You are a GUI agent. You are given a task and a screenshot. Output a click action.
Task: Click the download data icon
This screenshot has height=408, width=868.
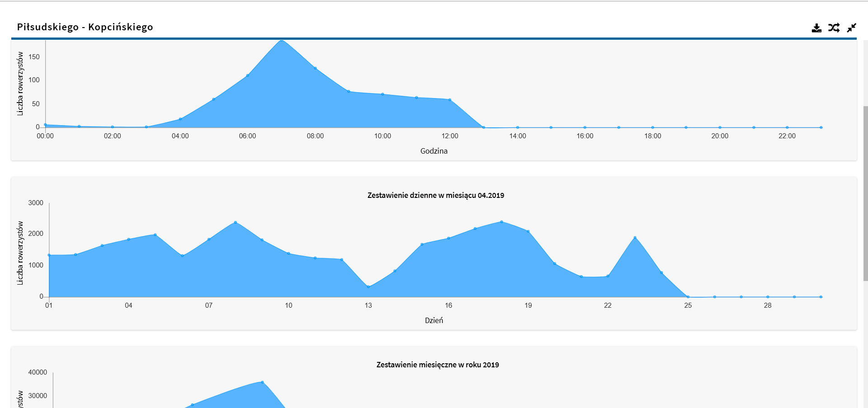coord(816,28)
